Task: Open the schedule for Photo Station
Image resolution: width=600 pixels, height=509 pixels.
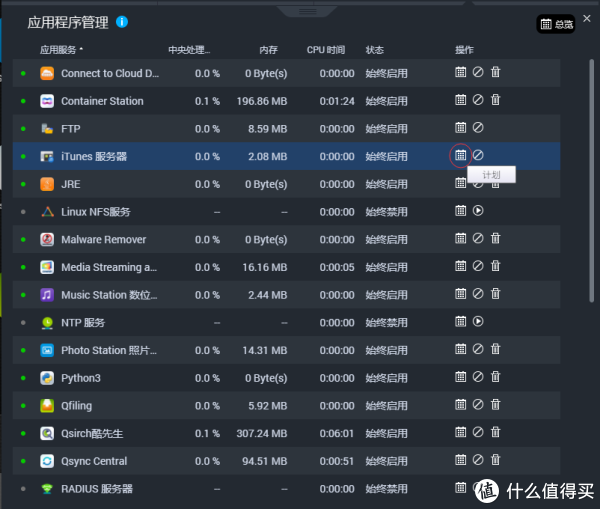Action: (461, 350)
